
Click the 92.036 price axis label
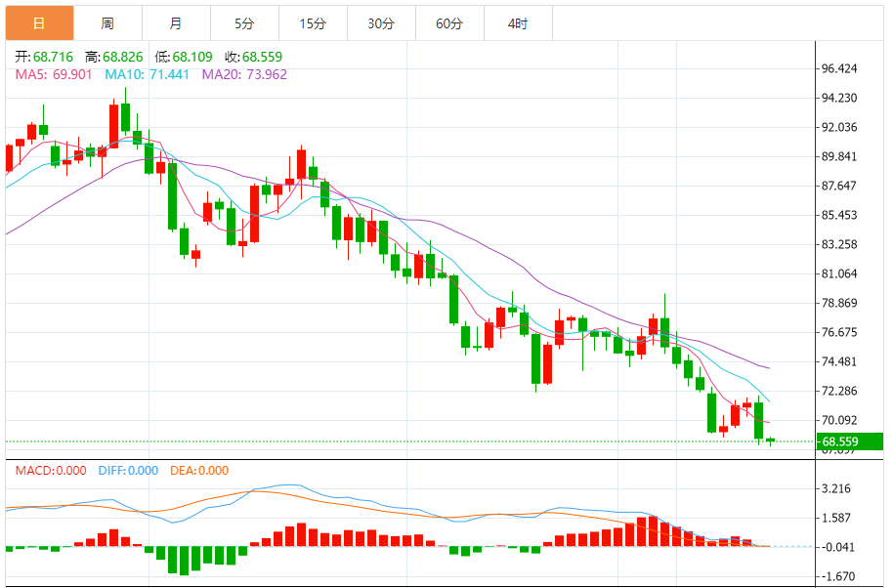[839, 128]
